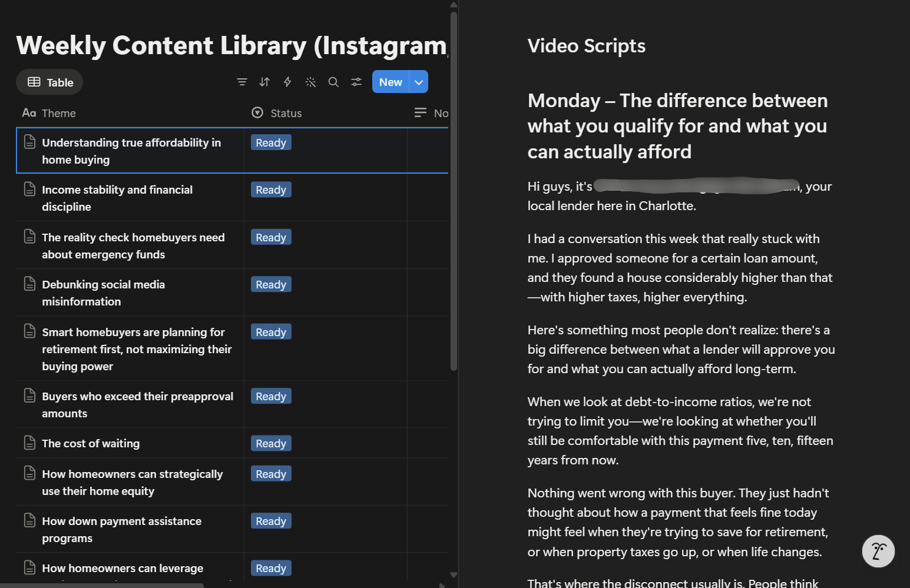Open the sort options with the arrows icon
910x588 pixels.
(264, 82)
